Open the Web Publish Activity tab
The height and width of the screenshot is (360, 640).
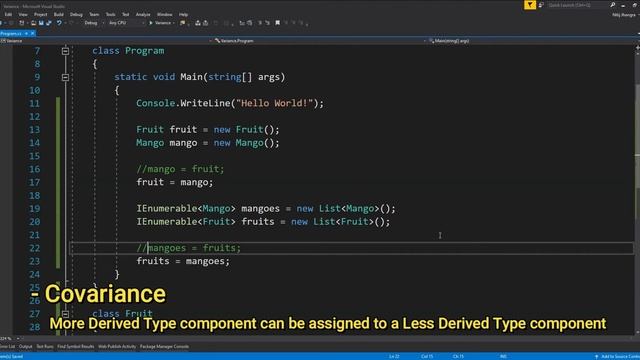(x=117, y=347)
